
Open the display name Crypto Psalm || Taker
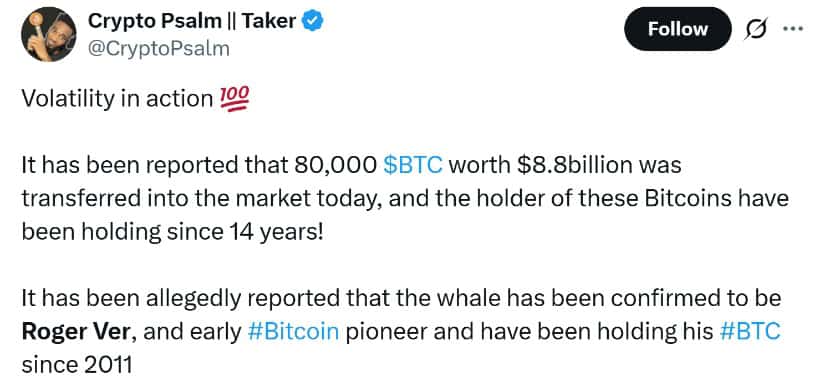click(192, 21)
